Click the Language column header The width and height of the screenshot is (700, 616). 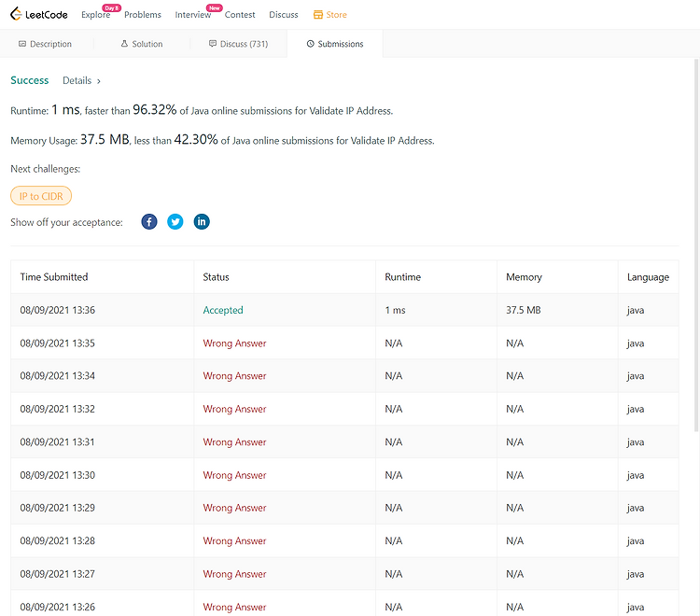(x=649, y=277)
